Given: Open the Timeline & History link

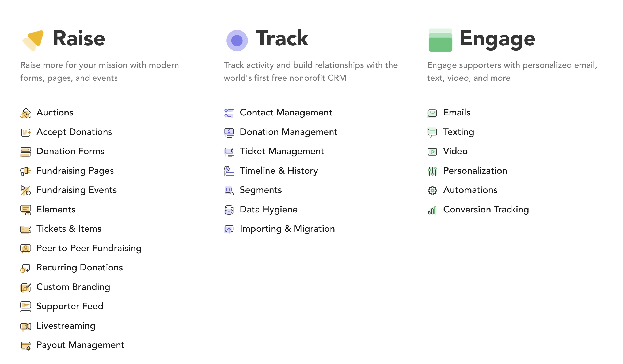Looking at the screenshot, I should 279,171.
